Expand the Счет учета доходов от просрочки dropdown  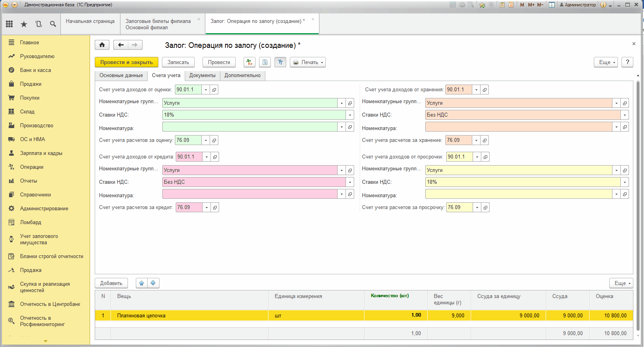click(477, 157)
